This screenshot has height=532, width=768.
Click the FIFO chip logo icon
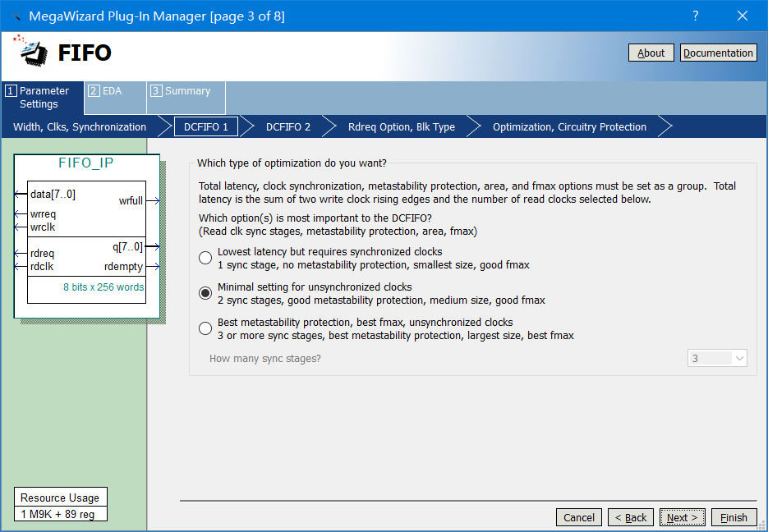click(31, 50)
